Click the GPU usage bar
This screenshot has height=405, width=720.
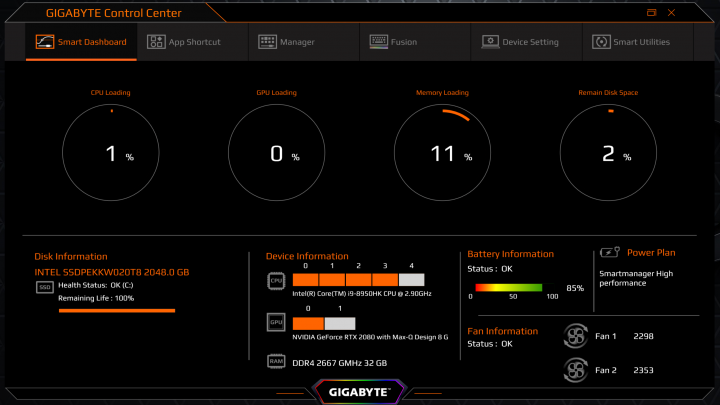[324, 324]
